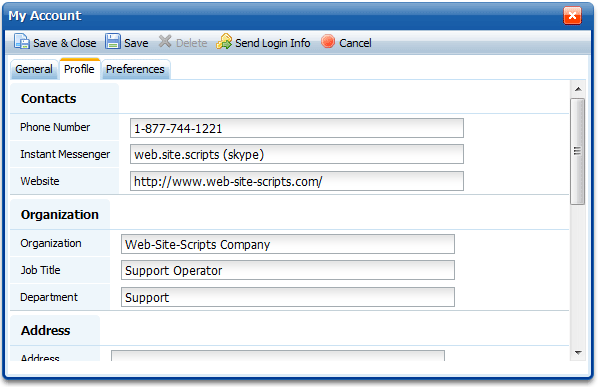Click the Organization name input
The height and width of the screenshot is (387, 599).
pos(288,244)
